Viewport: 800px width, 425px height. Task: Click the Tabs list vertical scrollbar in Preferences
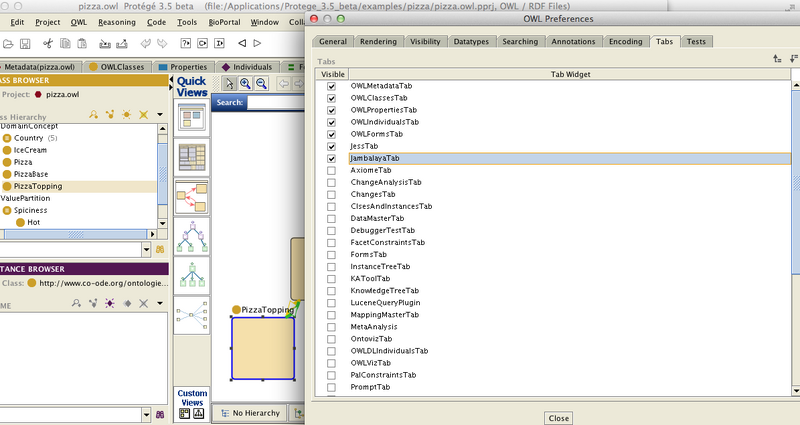pyautogui.click(x=795, y=237)
